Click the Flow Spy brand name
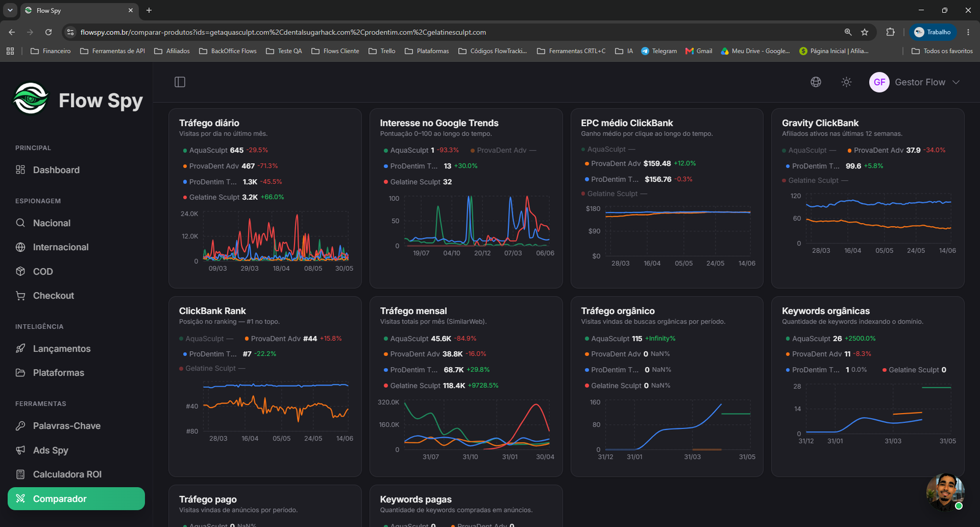Image resolution: width=980 pixels, height=527 pixels. 100,100
